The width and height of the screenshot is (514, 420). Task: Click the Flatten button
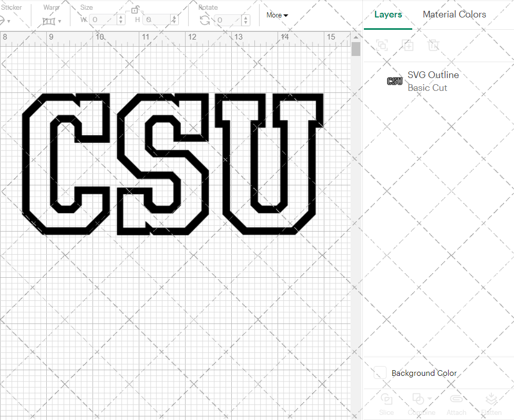(491, 405)
